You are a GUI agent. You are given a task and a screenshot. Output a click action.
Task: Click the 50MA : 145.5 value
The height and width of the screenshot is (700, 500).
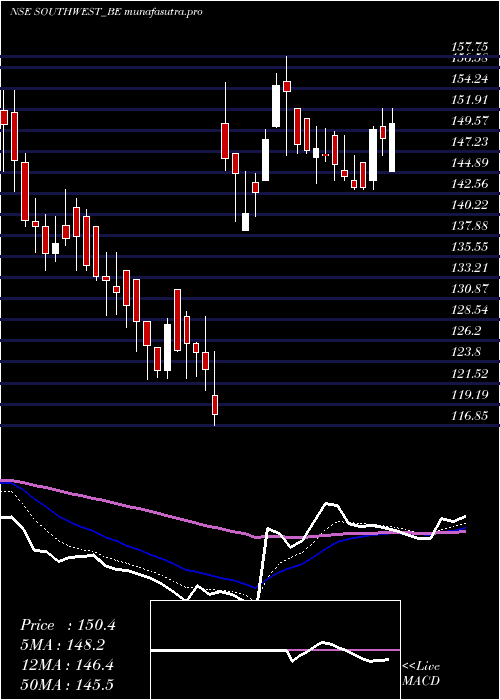67,684
